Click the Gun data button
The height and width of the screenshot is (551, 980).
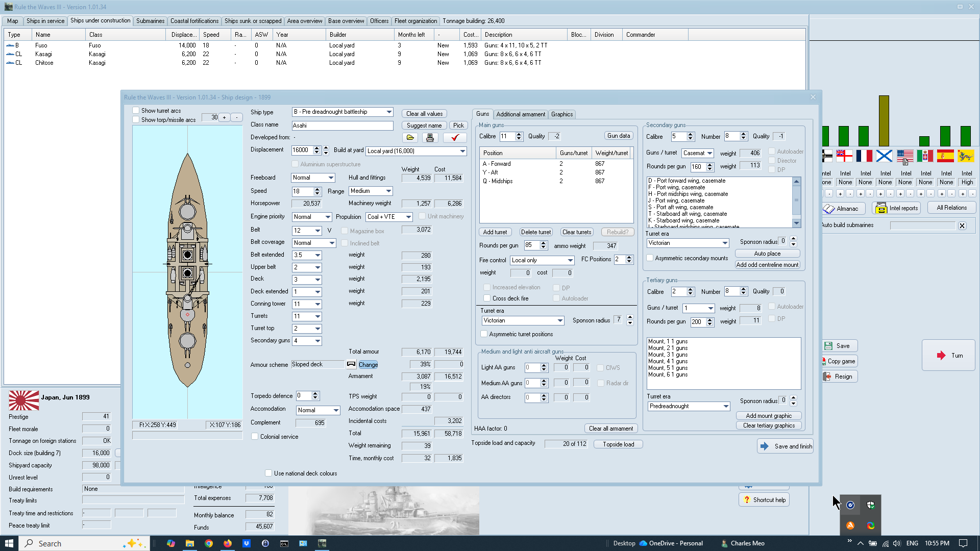point(619,136)
